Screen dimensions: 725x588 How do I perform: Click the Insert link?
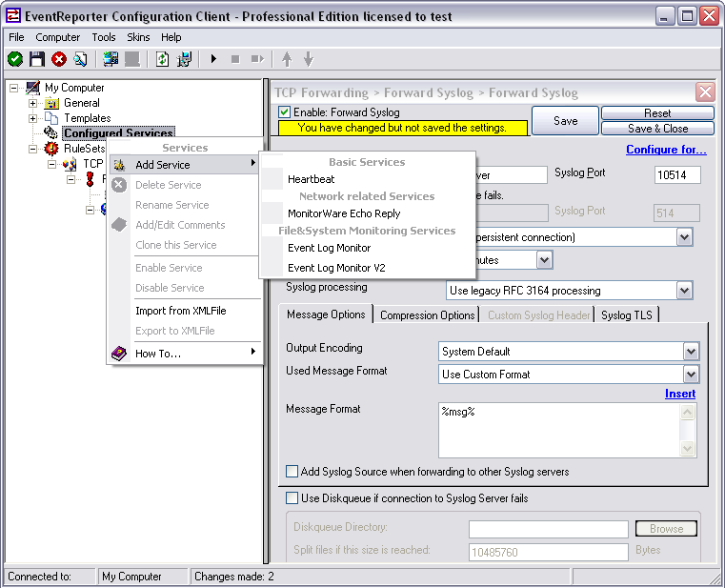679,394
